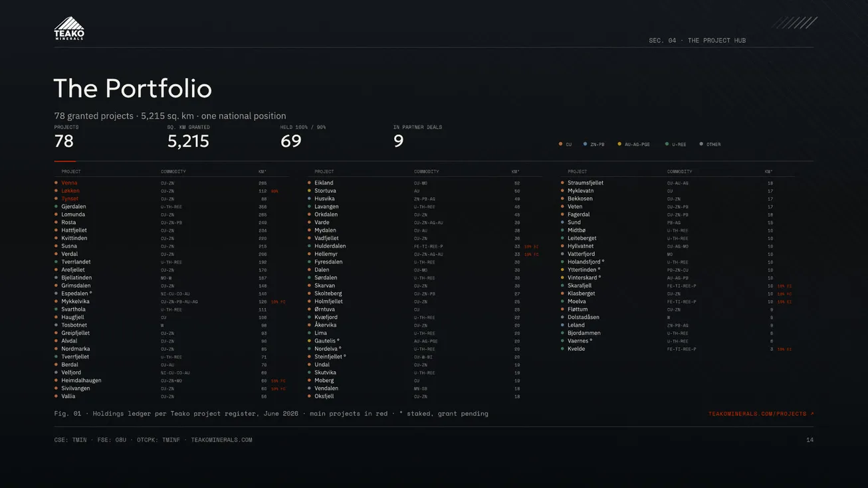This screenshot has height=488, width=868.
Task: Click the Skolteberg project name
Action: [x=328, y=293]
